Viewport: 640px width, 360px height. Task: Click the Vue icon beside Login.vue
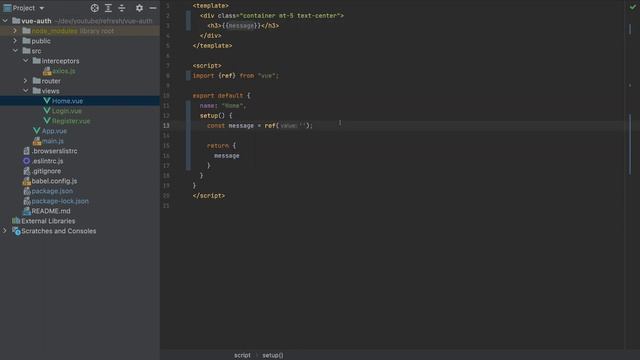point(47,111)
